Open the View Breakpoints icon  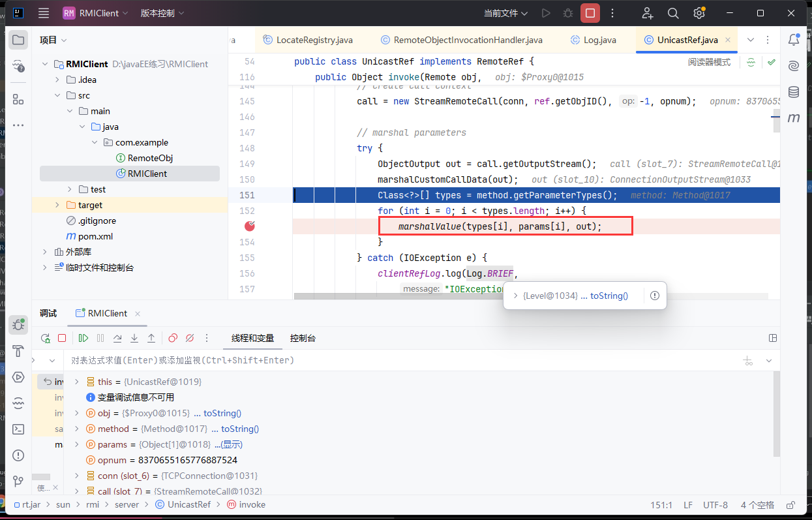(x=173, y=338)
